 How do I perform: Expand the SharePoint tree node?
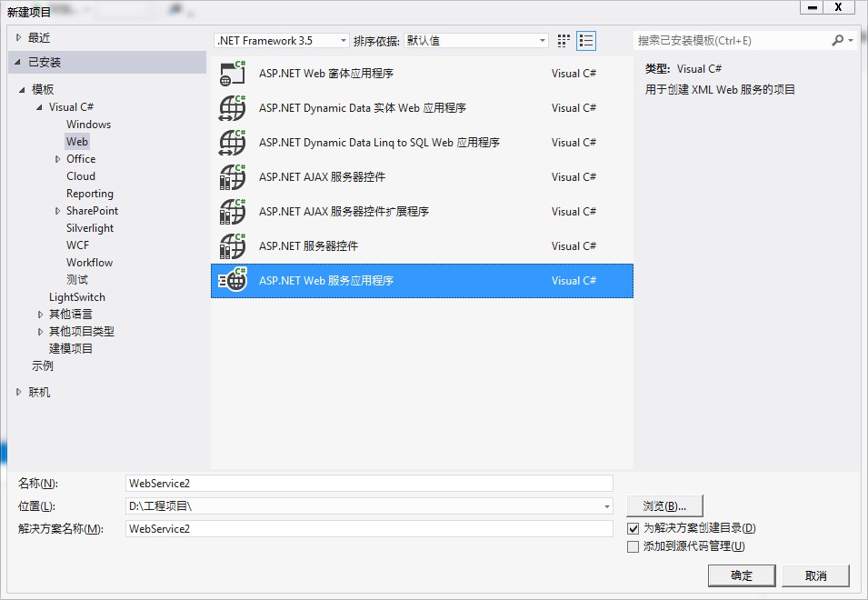point(57,211)
